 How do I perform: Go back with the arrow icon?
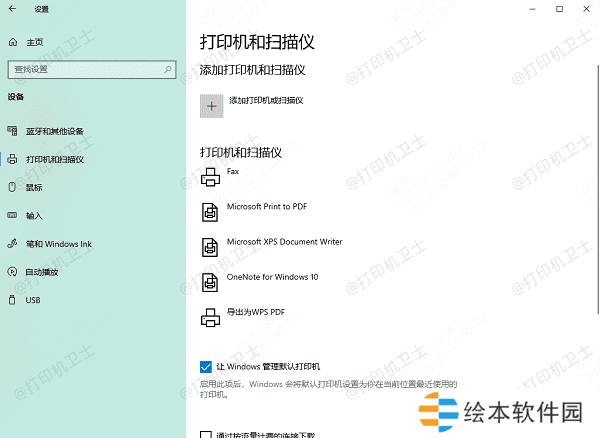tap(12, 8)
